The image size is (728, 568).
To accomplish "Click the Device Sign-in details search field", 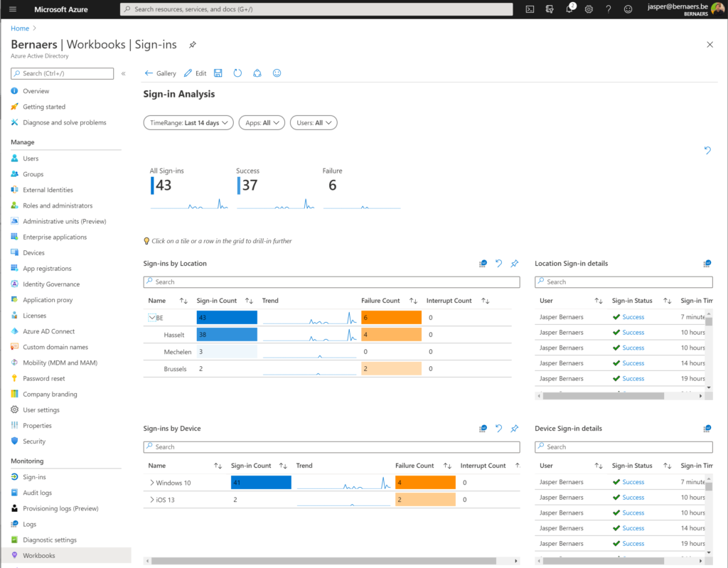I will (623, 446).
